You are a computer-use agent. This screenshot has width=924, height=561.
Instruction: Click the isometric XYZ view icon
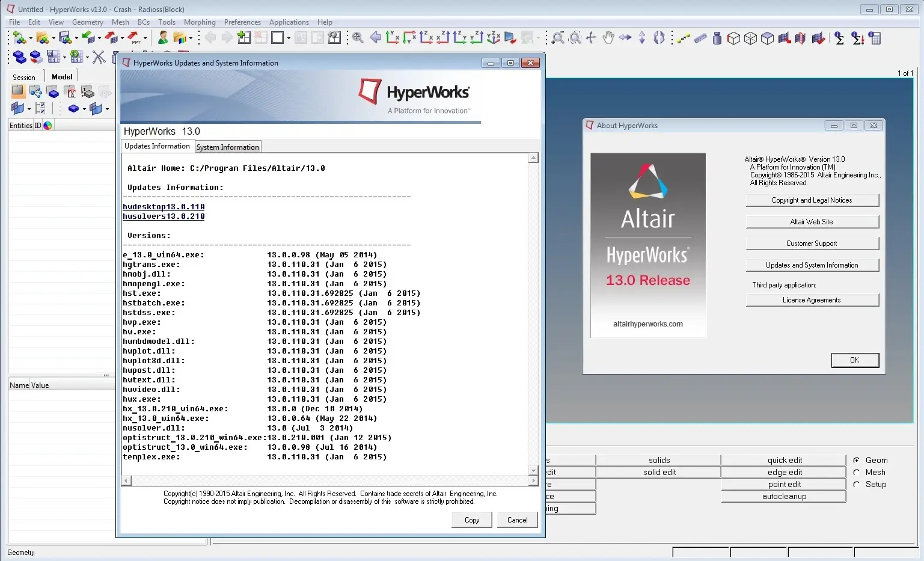(x=494, y=38)
